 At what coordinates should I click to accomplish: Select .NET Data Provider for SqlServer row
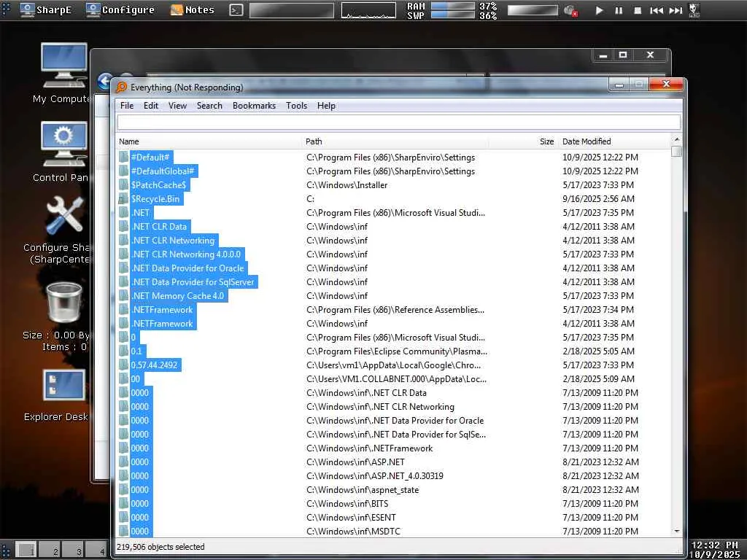coord(393,282)
